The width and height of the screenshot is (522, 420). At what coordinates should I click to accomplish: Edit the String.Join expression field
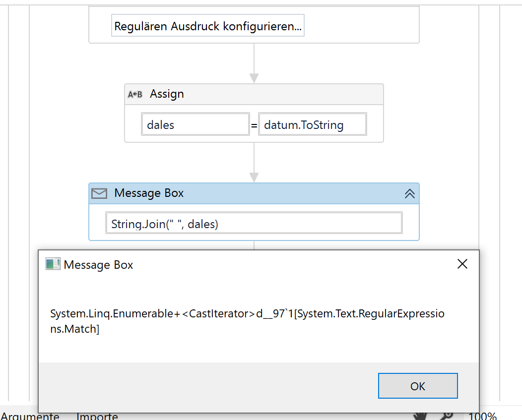[x=253, y=223]
